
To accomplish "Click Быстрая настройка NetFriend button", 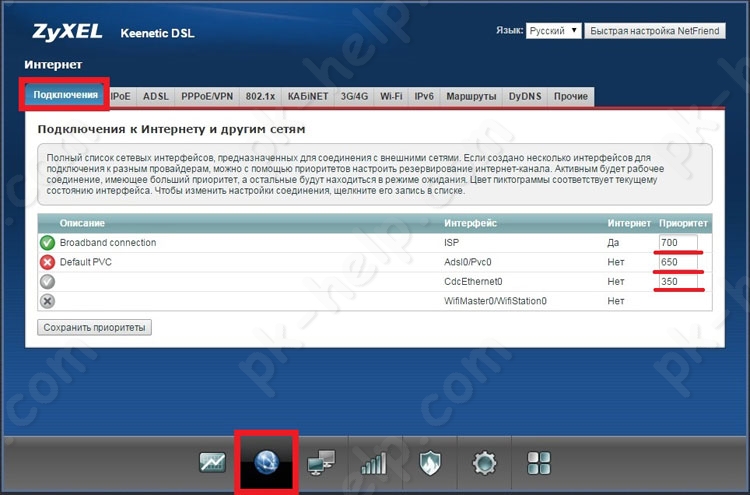I will tap(655, 31).
